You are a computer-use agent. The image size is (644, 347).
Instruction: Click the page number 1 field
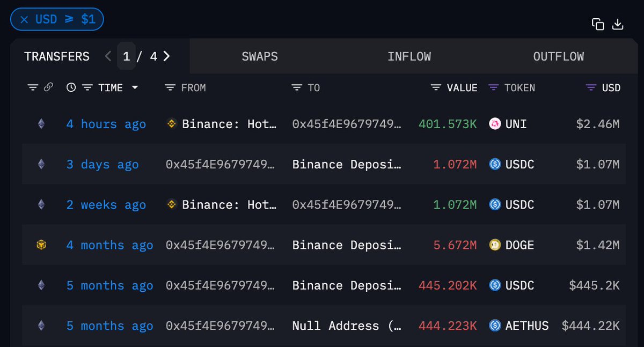[x=126, y=56]
